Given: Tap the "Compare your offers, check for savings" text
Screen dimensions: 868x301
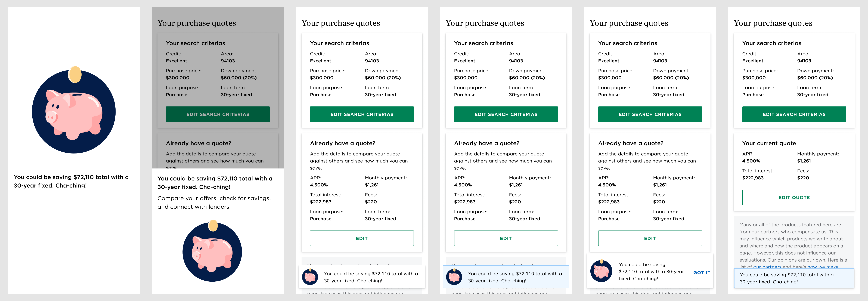Looking at the screenshot, I should pyautogui.click(x=214, y=203).
